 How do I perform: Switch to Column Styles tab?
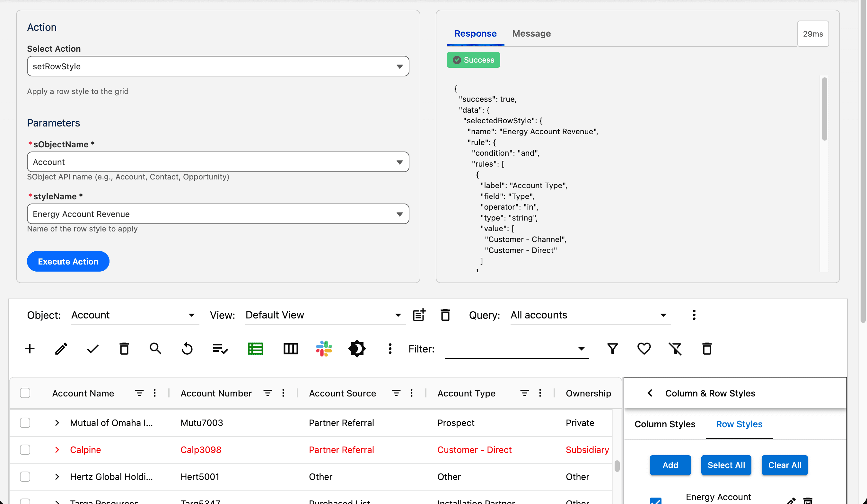click(664, 424)
